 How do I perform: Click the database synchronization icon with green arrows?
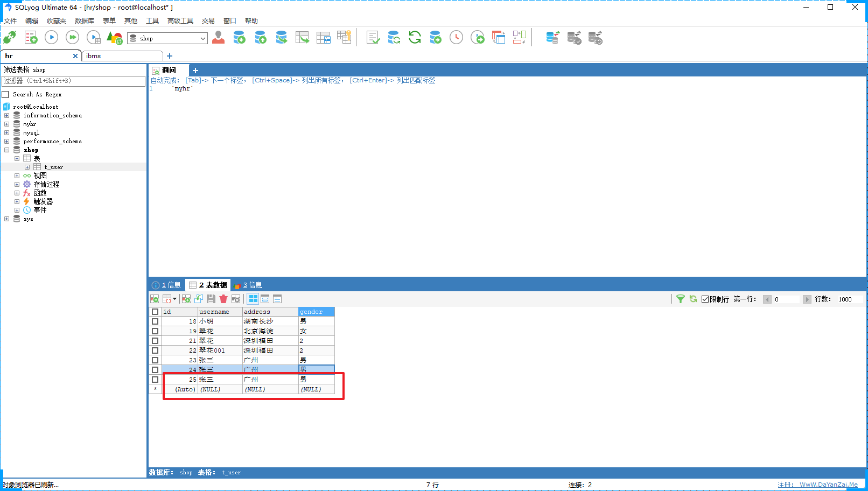(394, 38)
